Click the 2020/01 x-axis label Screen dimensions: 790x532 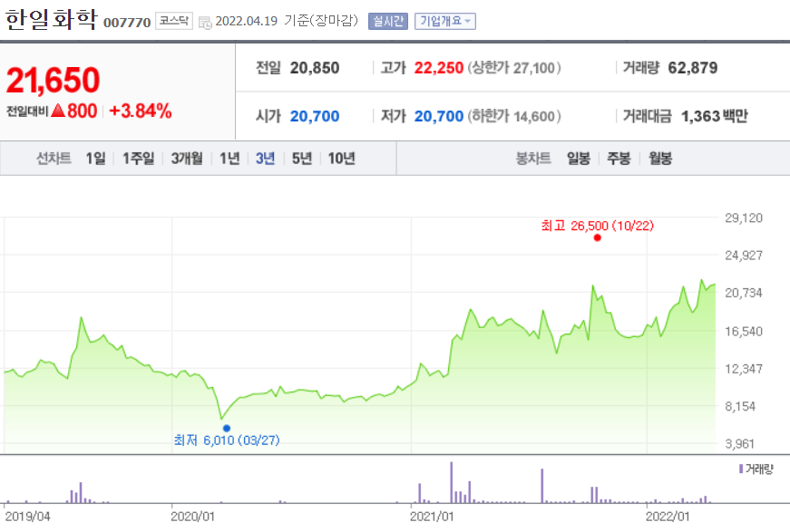192,517
